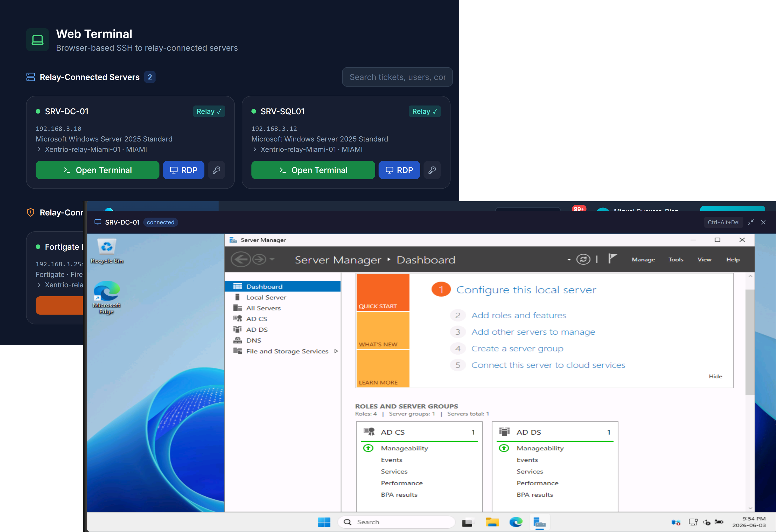Click Add other servers to manage
The image size is (776, 532).
pyautogui.click(x=533, y=332)
